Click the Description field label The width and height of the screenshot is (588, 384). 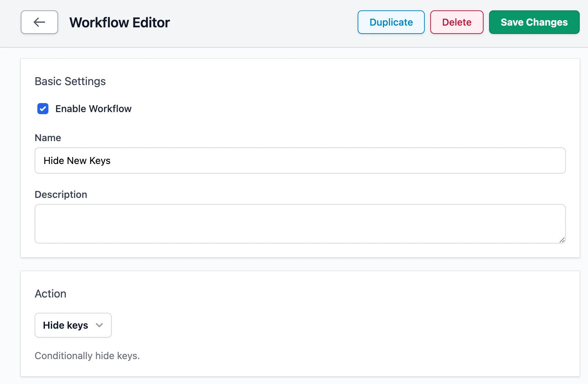[61, 194]
